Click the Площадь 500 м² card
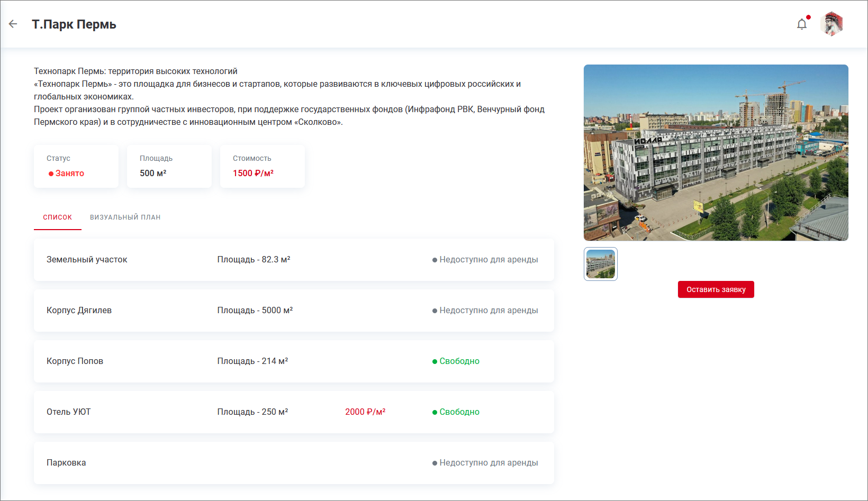This screenshot has width=868, height=501. 169,166
